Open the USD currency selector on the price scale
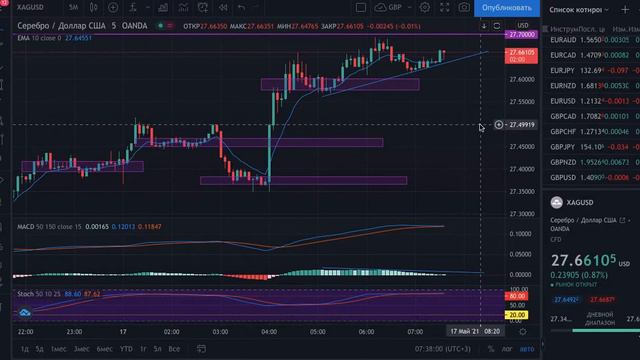The image size is (640, 360). pos(523,25)
